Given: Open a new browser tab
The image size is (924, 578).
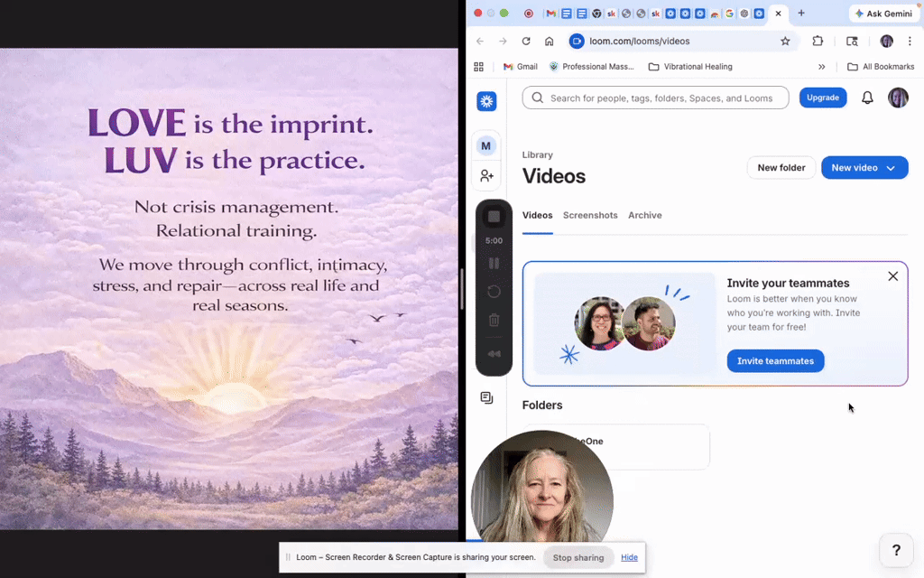Looking at the screenshot, I should 801,13.
